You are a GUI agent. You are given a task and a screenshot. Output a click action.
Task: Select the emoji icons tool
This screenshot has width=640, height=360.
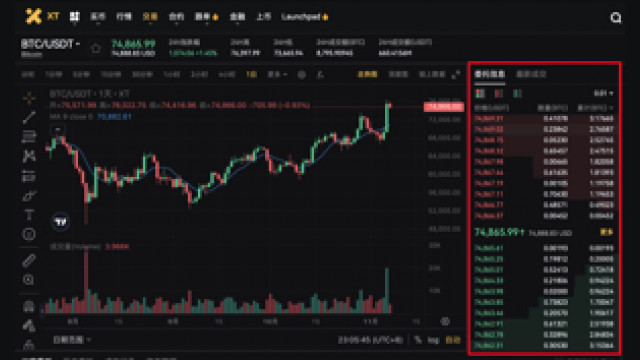pyautogui.click(x=29, y=234)
